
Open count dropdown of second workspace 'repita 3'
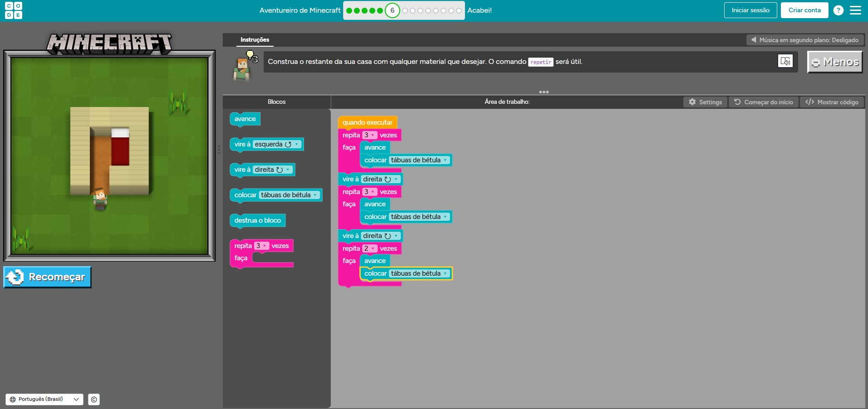pyautogui.click(x=370, y=192)
